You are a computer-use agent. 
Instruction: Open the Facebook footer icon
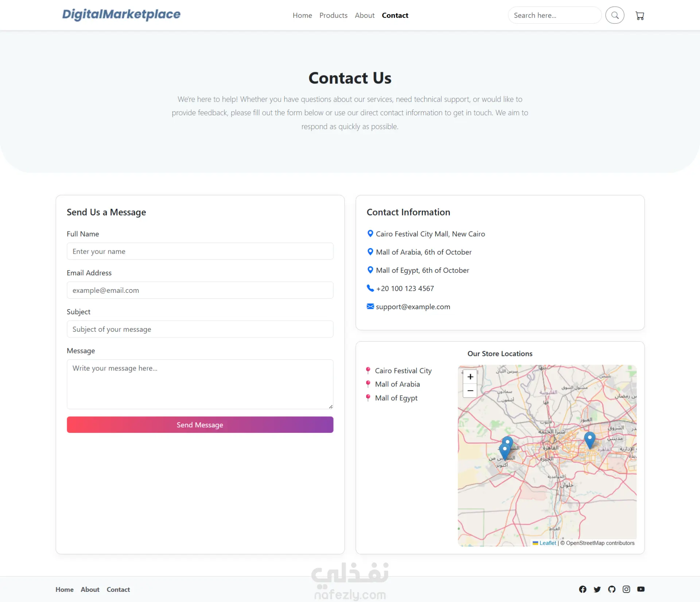(583, 589)
